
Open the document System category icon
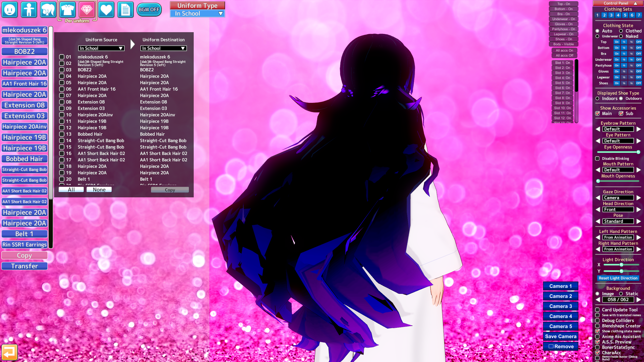pyautogui.click(x=126, y=10)
